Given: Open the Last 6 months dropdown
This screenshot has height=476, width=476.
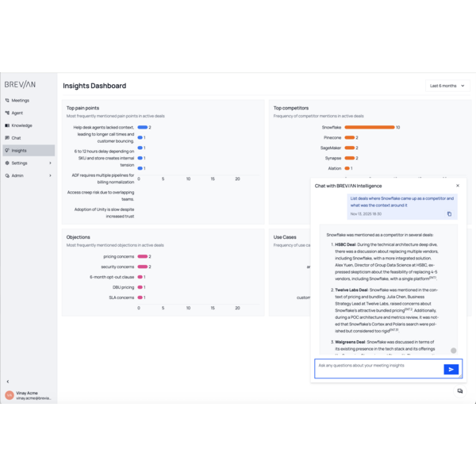Looking at the screenshot, I should [x=447, y=86].
